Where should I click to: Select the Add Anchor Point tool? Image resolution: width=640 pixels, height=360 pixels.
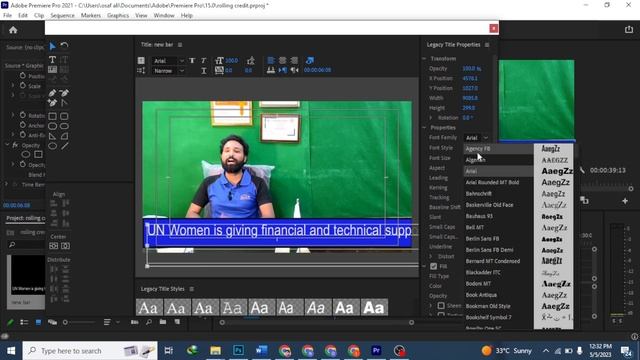(x=52, y=102)
